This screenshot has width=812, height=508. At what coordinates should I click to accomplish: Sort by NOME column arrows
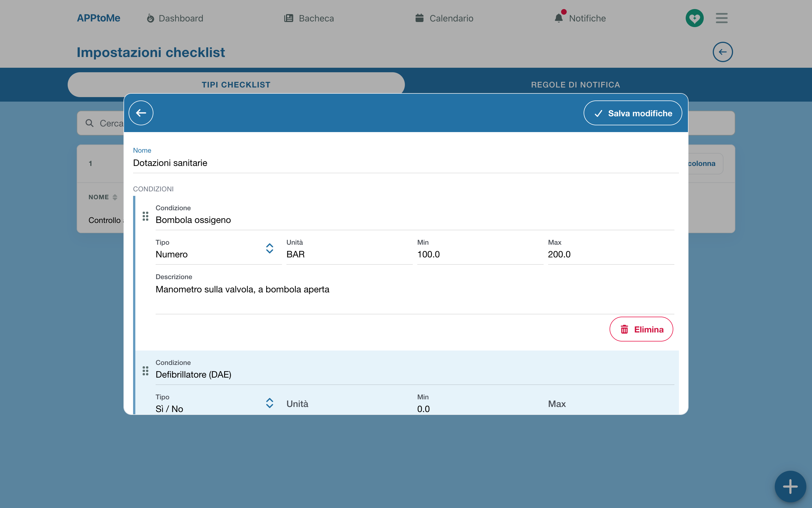pyautogui.click(x=115, y=197)
